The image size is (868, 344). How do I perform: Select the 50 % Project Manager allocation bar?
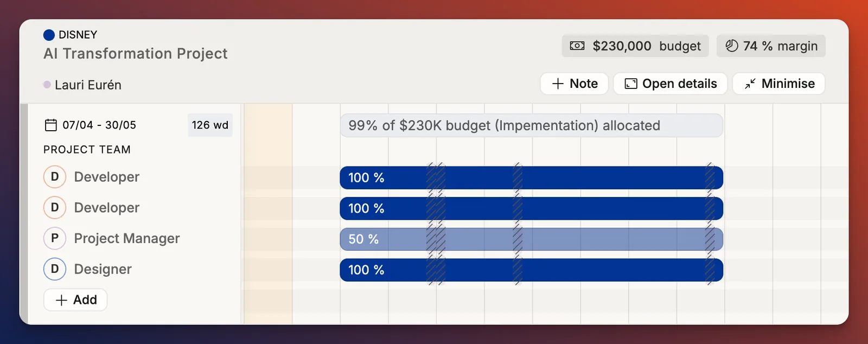(x=532, y=239)
